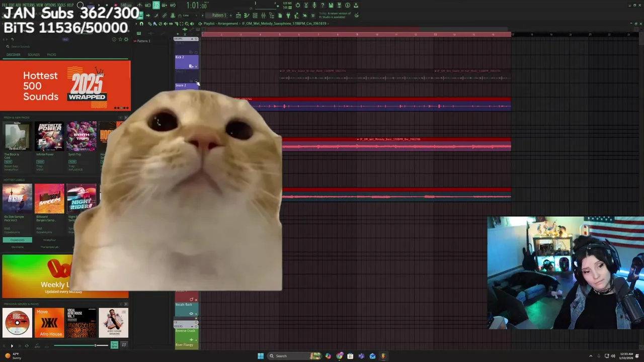Toggle the playlist magnet snap icon
The width and height of the screenshot is (644, 362).
[141, 24]
